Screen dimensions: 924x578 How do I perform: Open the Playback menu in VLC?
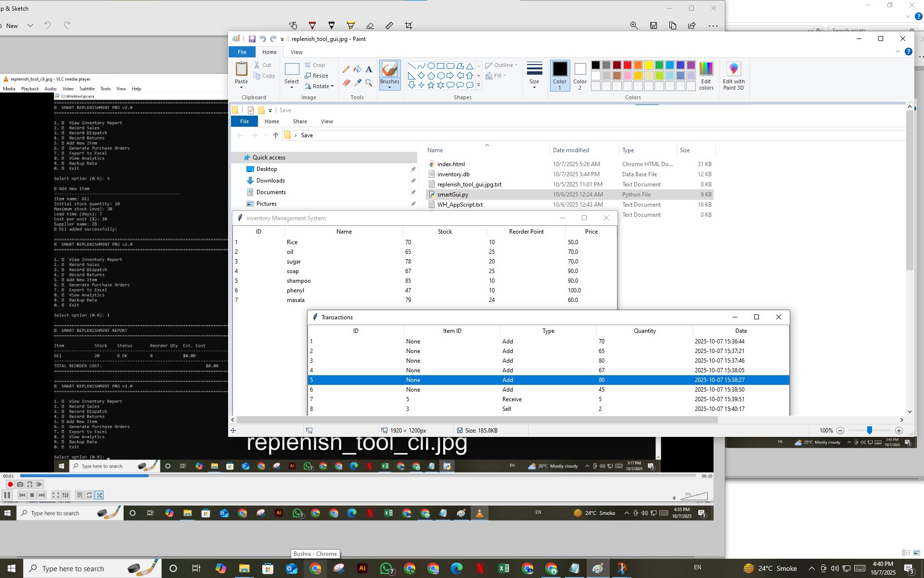click(30, 89)
